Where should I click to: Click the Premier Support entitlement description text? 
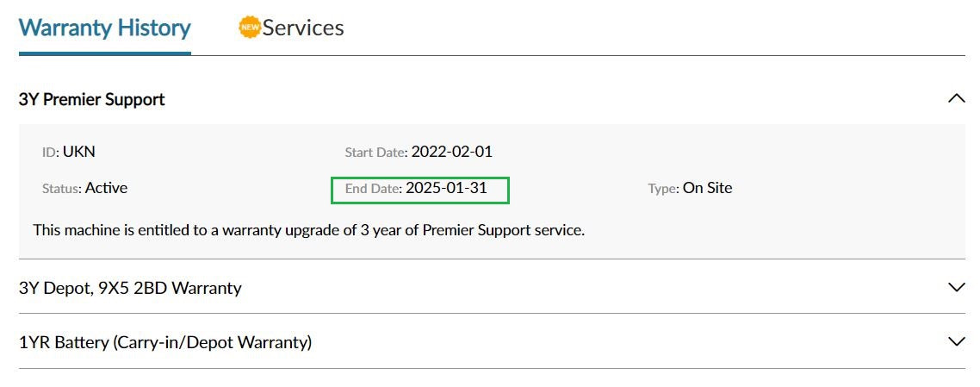pos(308,231)
